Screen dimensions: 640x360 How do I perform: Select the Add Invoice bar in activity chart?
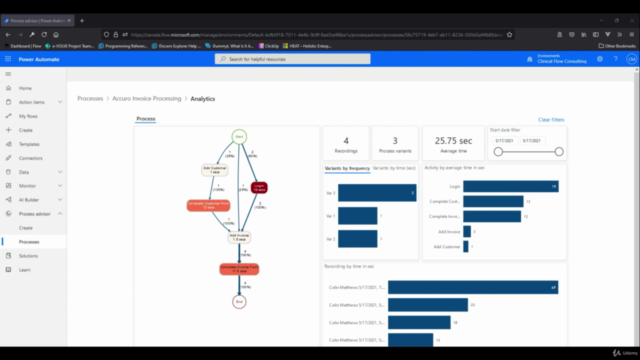467,231
